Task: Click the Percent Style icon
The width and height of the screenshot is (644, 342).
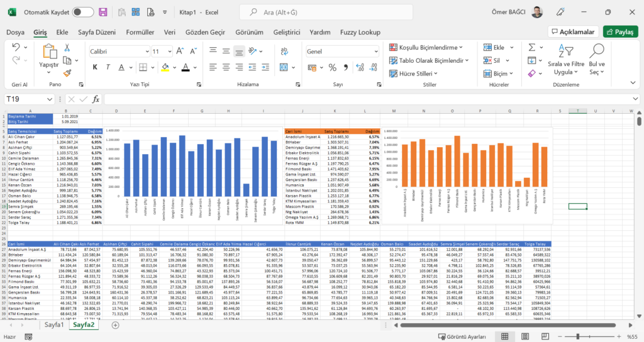Action: pyautogui.click(x=333, y=67)
